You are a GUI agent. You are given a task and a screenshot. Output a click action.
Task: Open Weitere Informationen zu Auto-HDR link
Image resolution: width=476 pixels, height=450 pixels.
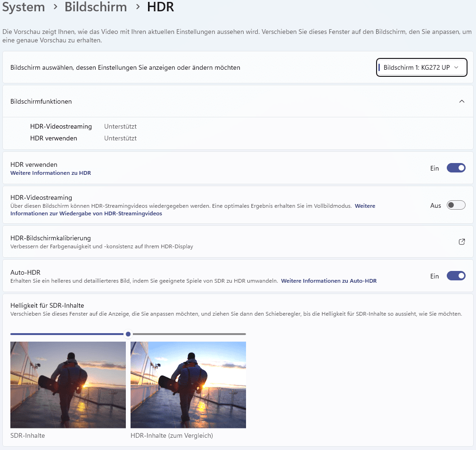pos(329,281)
